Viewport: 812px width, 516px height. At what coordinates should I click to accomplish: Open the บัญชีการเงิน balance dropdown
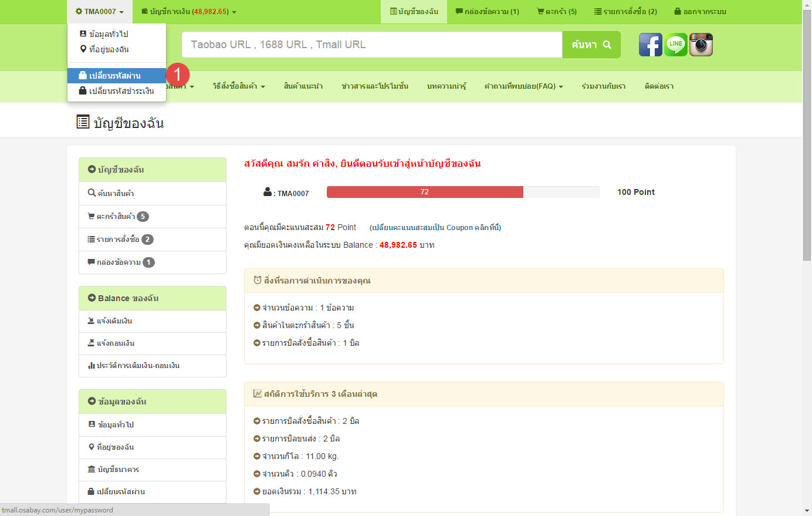189,12
